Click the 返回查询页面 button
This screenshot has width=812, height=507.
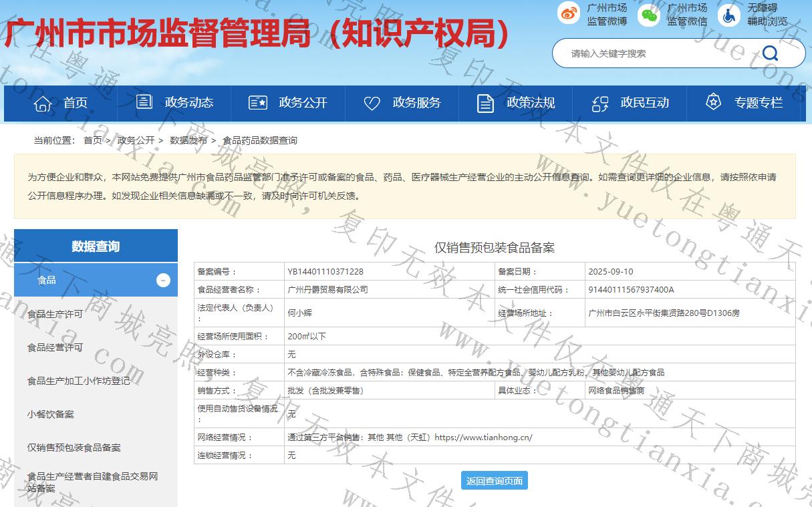coord(494,480)
